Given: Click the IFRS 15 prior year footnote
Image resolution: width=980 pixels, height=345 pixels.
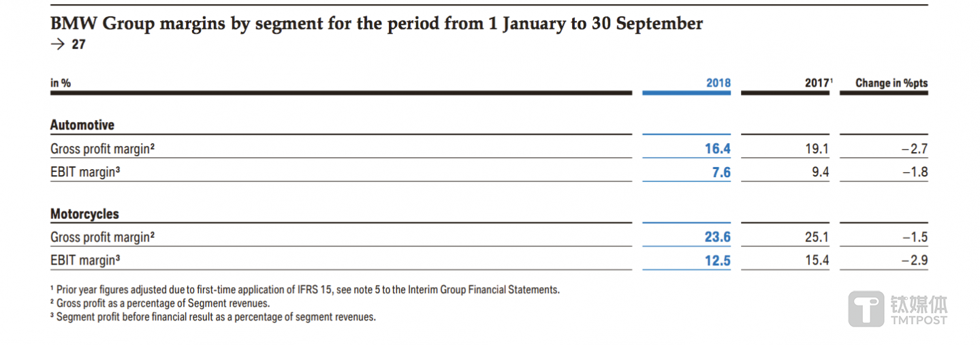Looking at the screenshot, I should click(x=305, y=290).
